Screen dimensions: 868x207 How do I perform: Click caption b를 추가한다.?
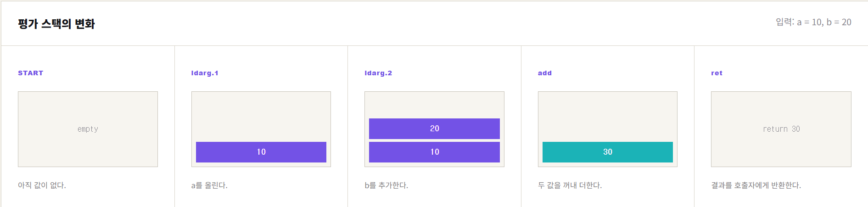click(386, 185)
